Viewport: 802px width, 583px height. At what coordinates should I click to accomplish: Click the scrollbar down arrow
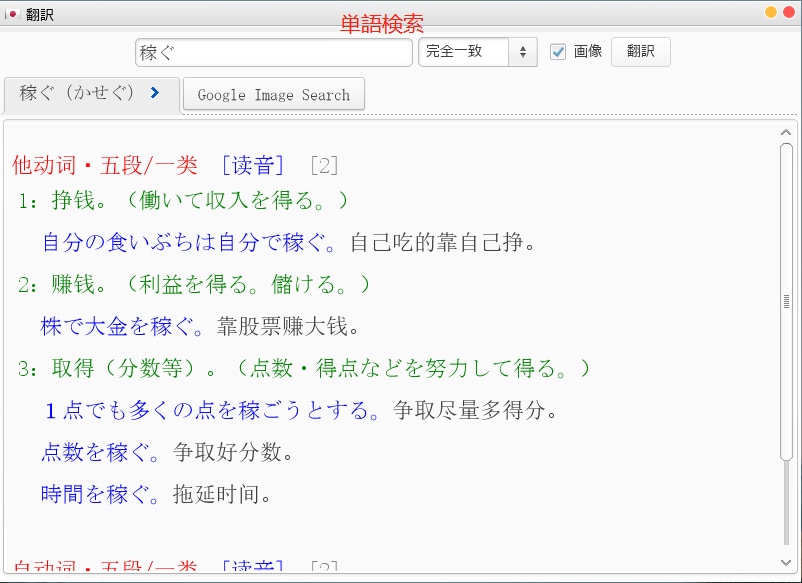pyautogui.click(x=786, y=563)
